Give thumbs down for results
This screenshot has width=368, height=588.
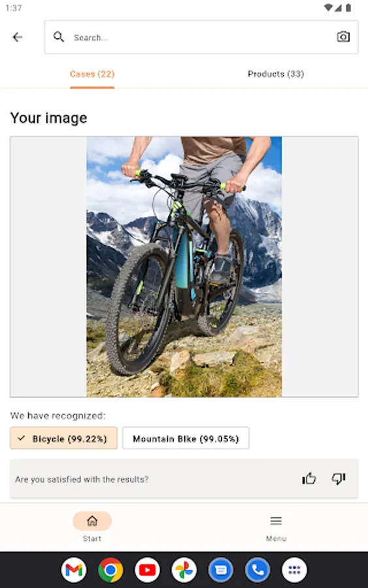tap(339, 478)
